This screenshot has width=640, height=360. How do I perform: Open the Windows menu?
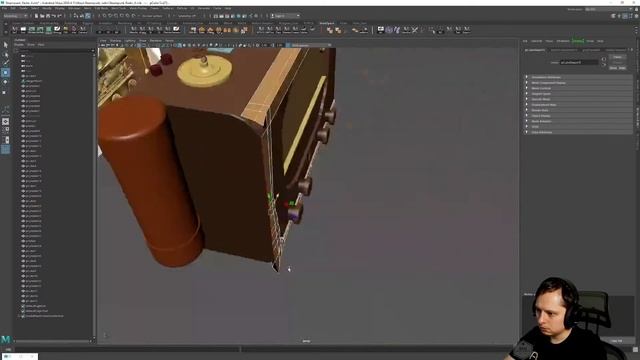pos(74,8)
